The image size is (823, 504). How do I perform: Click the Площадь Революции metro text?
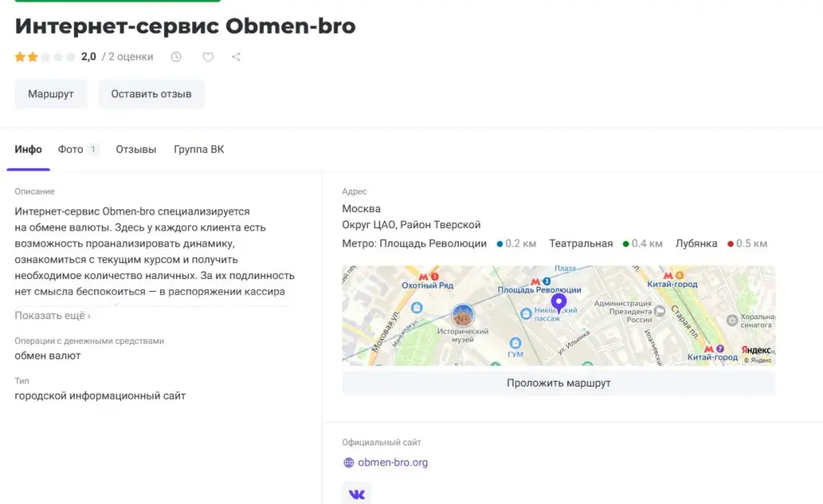pos(433,244)
